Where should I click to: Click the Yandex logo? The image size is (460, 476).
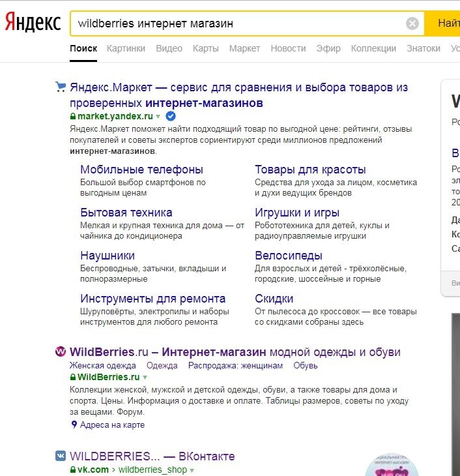[33, 23]
